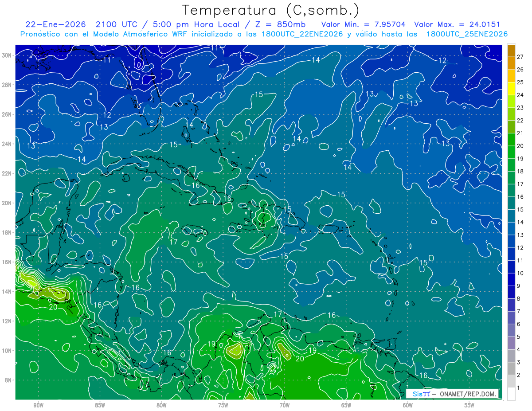The width and height of the screenshot is (532, 411).
Task: Click the "55W" longitude axis label
Action: coord(469,405)
